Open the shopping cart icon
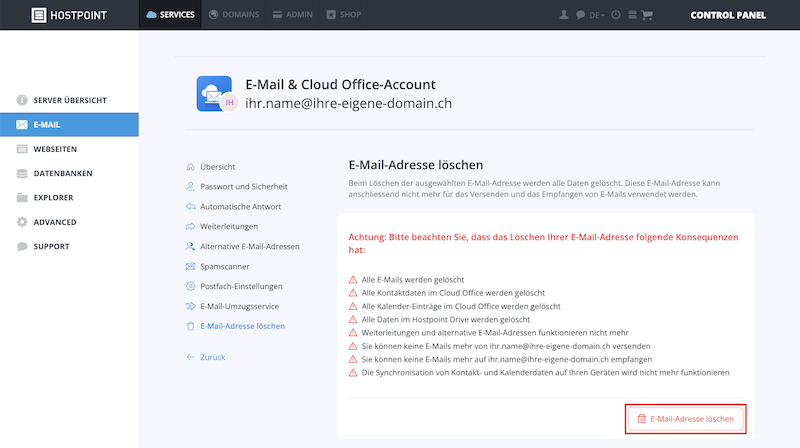The height and width of the screenshot is (448, 800). 647,15
